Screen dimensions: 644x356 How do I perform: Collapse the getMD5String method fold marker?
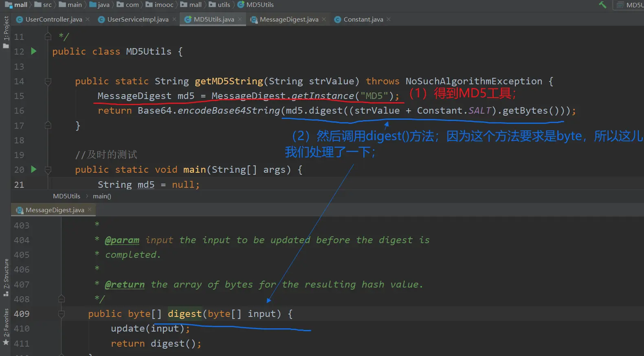48,81
